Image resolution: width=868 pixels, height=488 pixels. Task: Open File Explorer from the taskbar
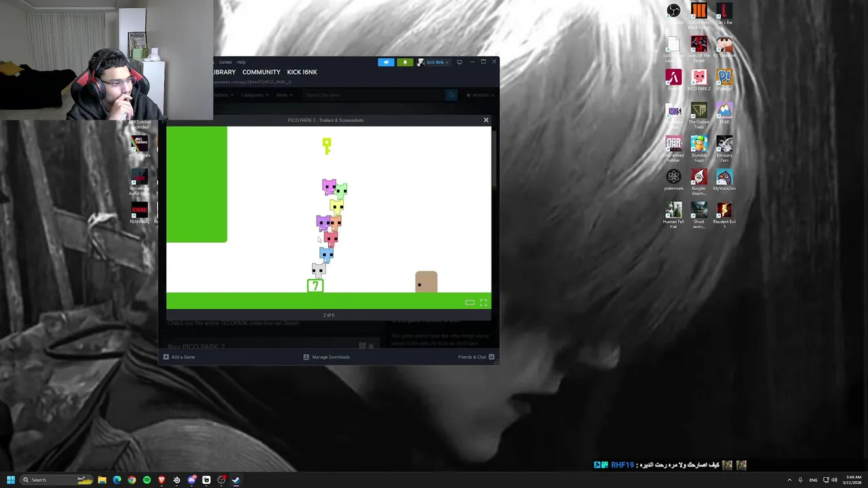pos(102,480)
